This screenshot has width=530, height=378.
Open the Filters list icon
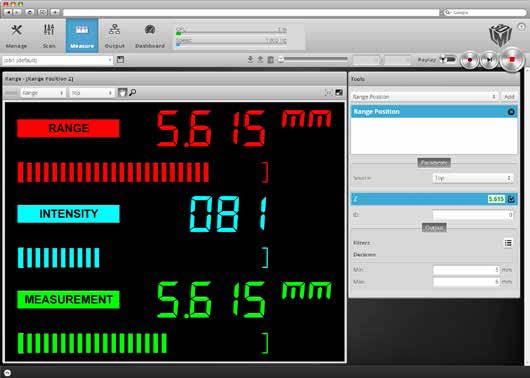(x=508, y=243)
